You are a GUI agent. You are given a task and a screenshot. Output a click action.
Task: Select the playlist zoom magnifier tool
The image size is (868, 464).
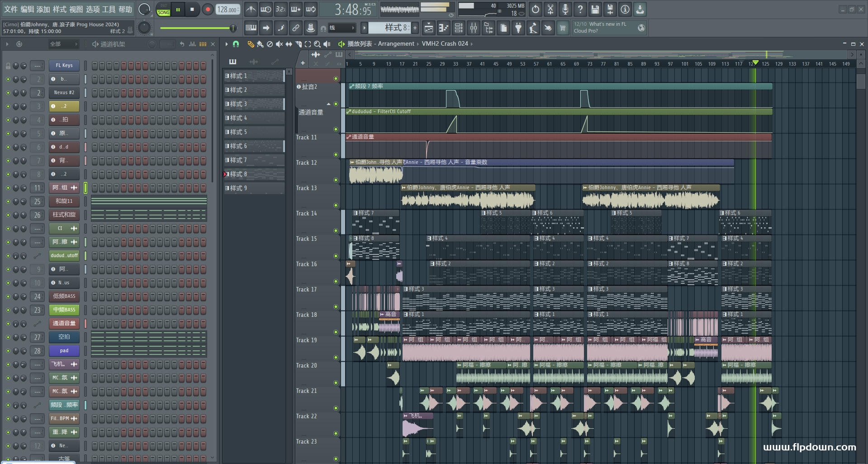coord(317,44)
